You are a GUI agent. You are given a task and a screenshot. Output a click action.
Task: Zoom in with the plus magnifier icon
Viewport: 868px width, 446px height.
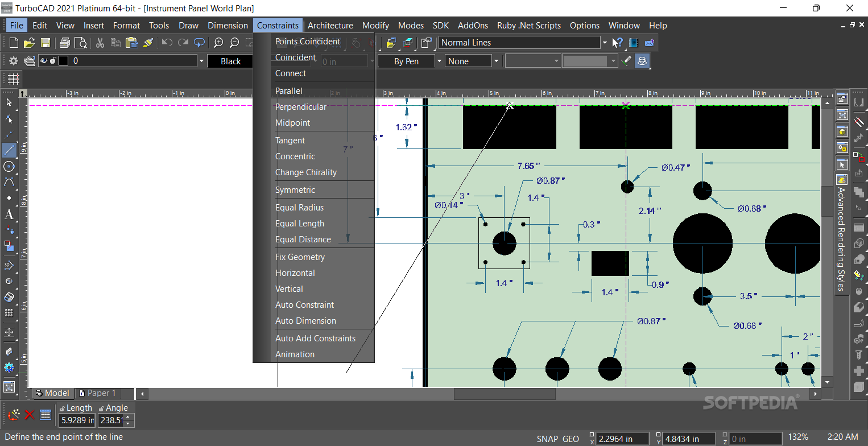(218, 43)
